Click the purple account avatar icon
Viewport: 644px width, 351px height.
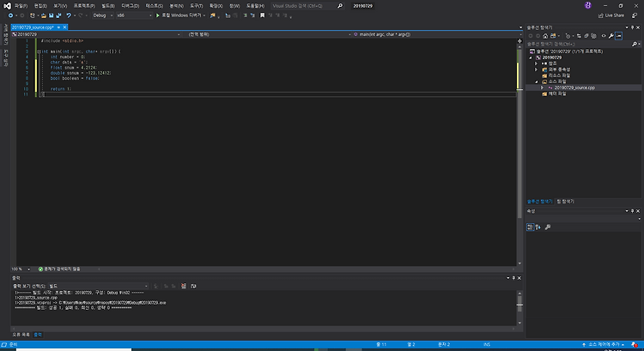pos(587,5)
